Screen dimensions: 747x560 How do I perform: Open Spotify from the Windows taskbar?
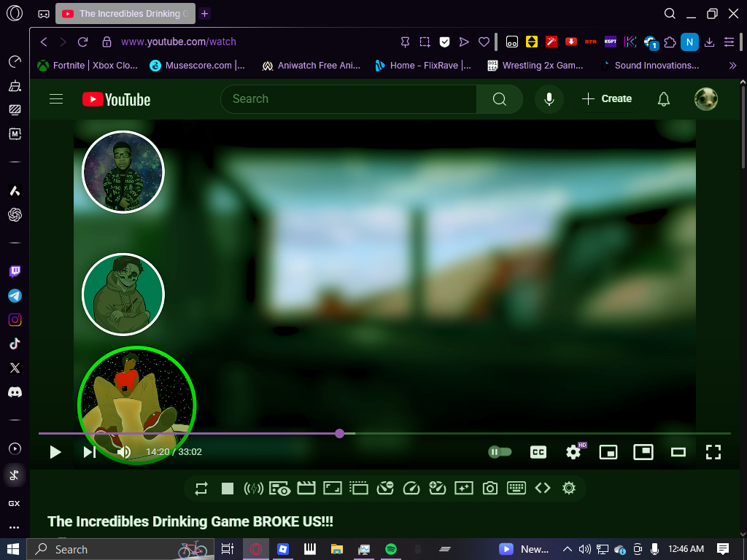click(x=391, y=549)
